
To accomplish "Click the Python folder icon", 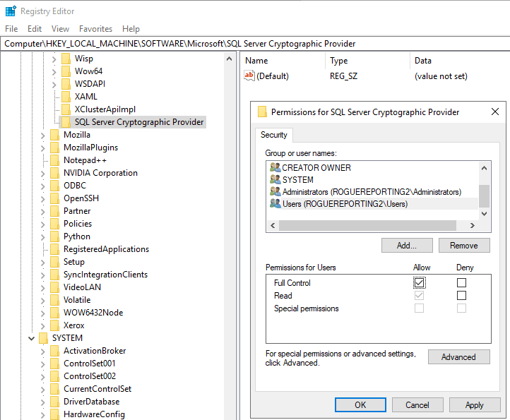I will [54, 236].
